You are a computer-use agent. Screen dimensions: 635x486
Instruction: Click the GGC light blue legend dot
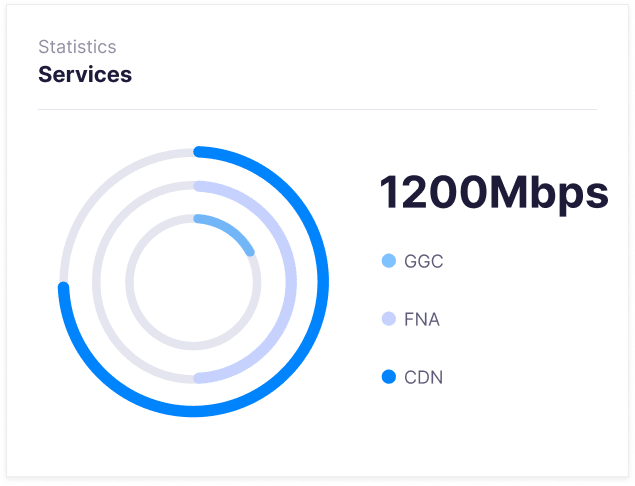(x=390, y=261)
